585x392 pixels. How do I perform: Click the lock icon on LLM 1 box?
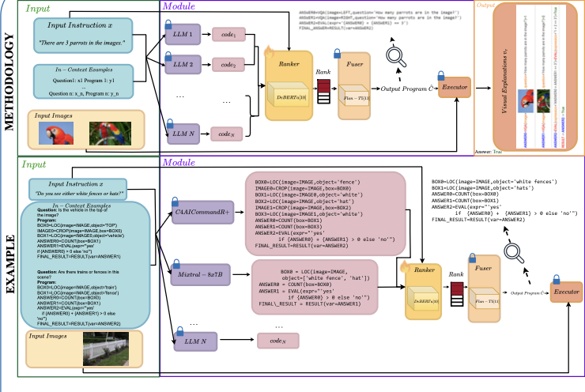click(168, 25)
